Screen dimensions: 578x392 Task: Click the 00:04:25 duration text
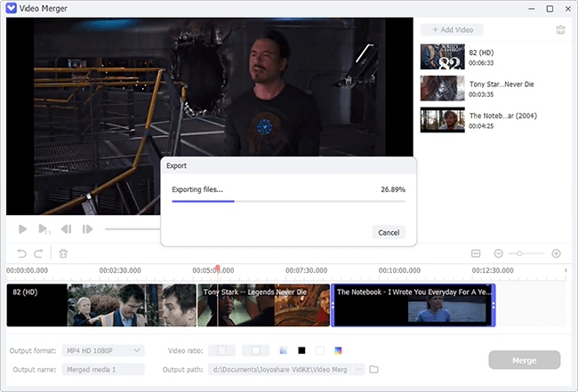pos(481,126)
